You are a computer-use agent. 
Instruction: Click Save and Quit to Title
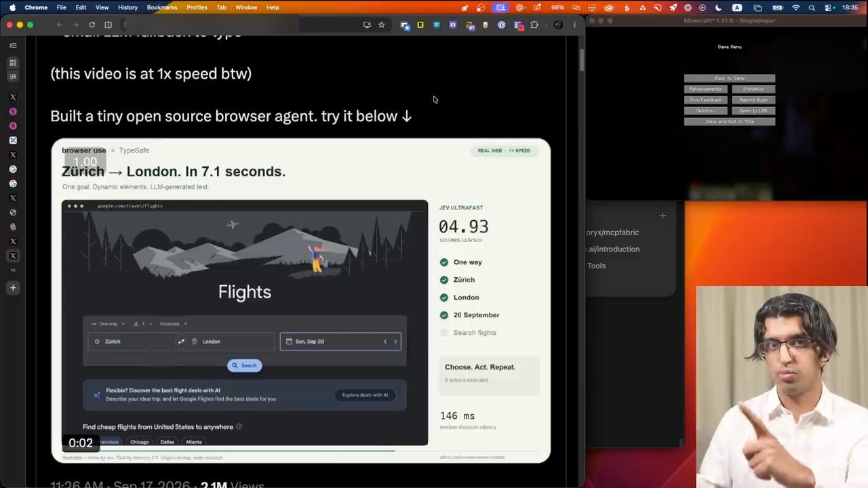pos(730,122)
